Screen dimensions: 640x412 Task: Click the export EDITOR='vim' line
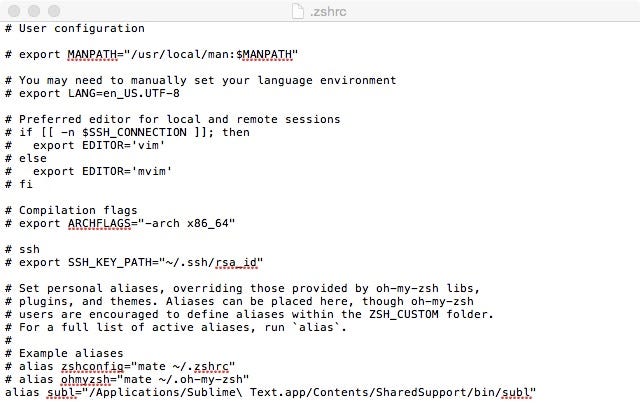(x=85, y=145)
